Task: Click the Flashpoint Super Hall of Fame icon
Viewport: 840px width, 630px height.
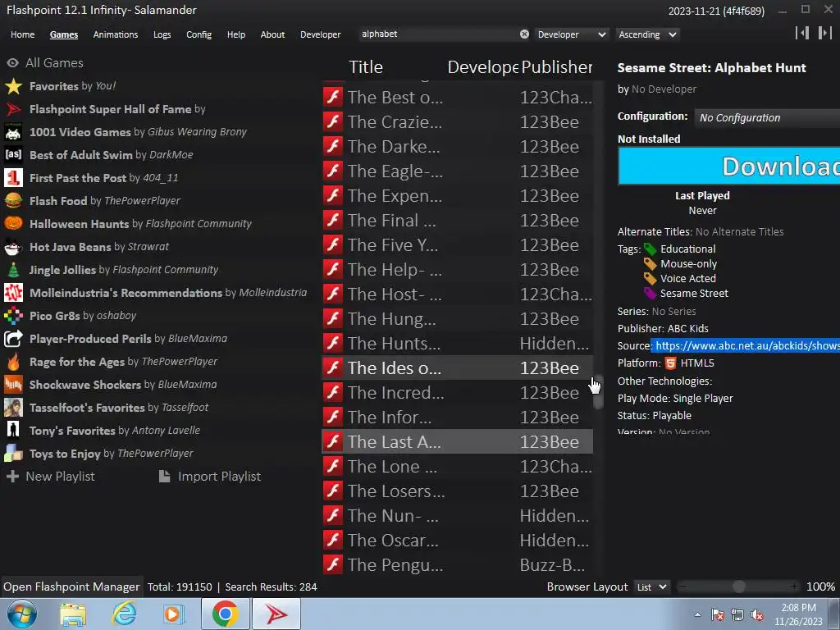Action: (x=13, y=109)
